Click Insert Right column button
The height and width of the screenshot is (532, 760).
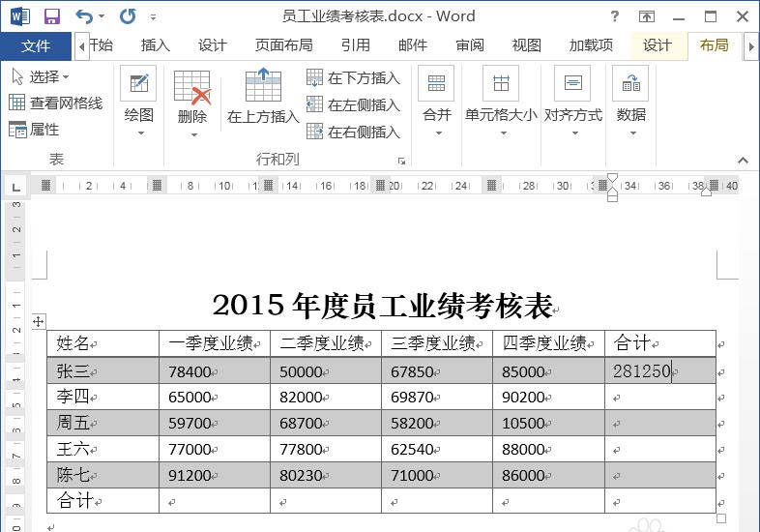click(x=353, y=133)
